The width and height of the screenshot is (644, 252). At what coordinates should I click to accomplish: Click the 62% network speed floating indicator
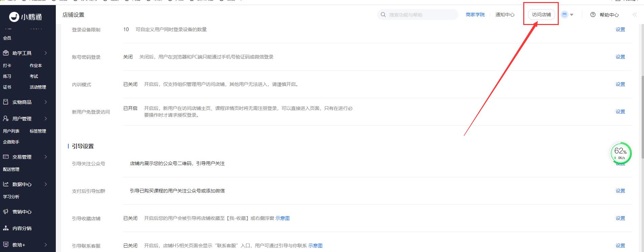click(x=620, y=153)
